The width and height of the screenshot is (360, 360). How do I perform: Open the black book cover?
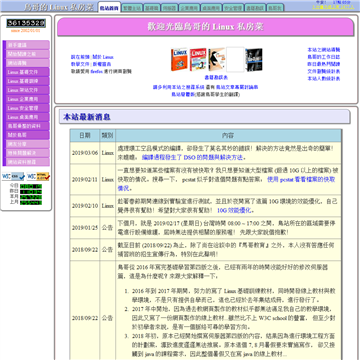[254, 60]
